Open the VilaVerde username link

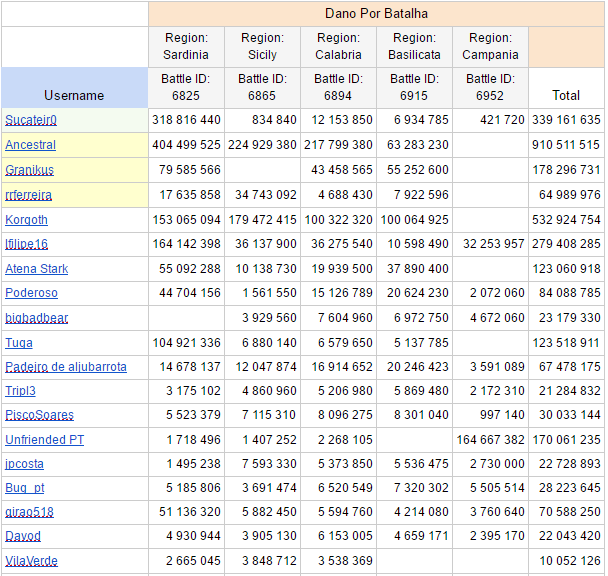(x=31, y=561)
